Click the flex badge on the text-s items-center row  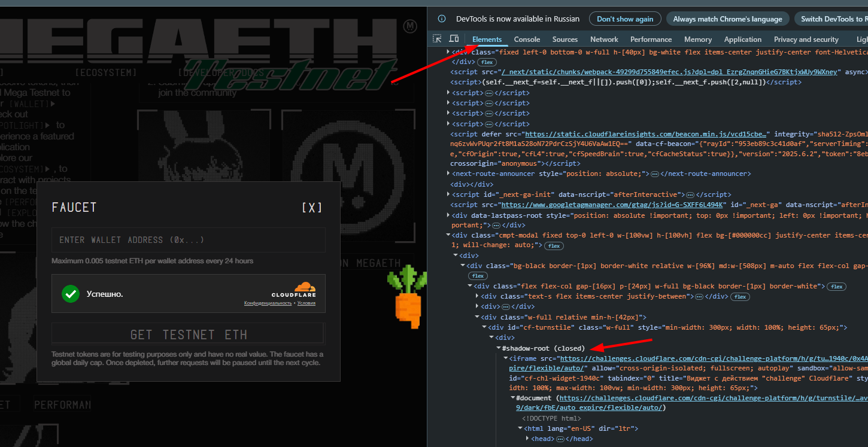tap(740, 297)
